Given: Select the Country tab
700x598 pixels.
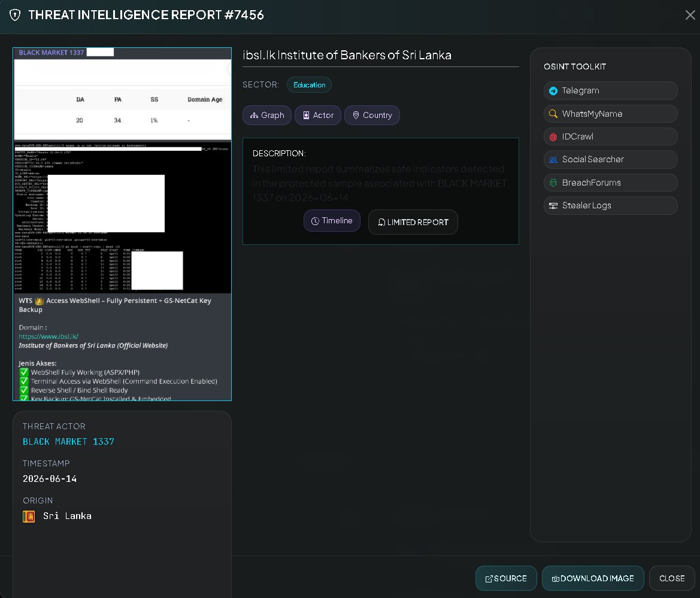Looking at the screenshot, I should (372, 115).
